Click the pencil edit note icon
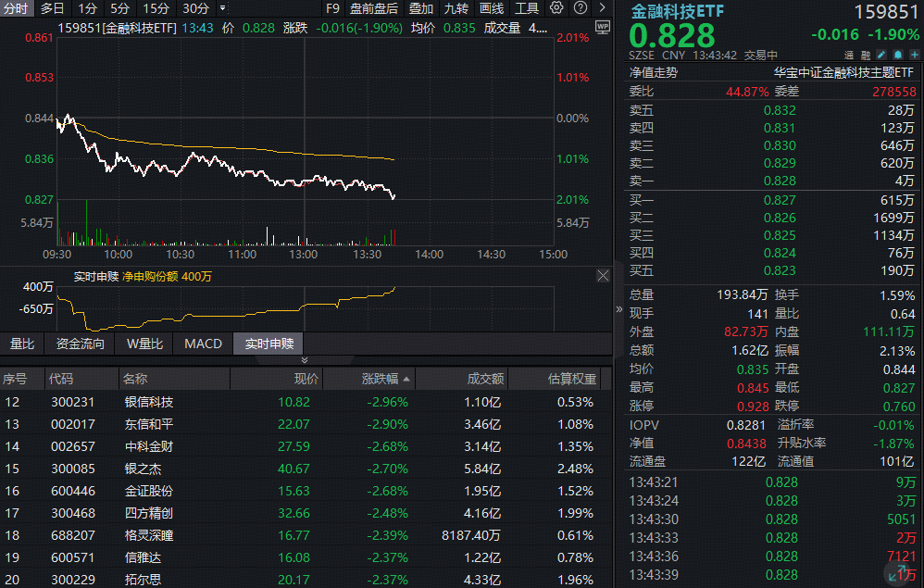This screenshot has height=588, width=924. click(880, 56)
